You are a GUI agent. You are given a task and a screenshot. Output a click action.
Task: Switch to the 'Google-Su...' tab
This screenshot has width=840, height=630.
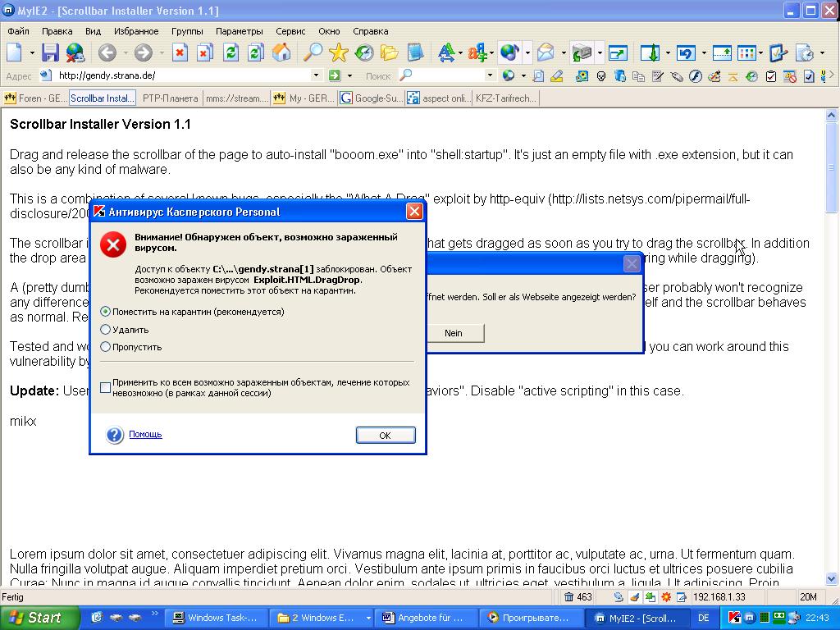tap(372, 98)
